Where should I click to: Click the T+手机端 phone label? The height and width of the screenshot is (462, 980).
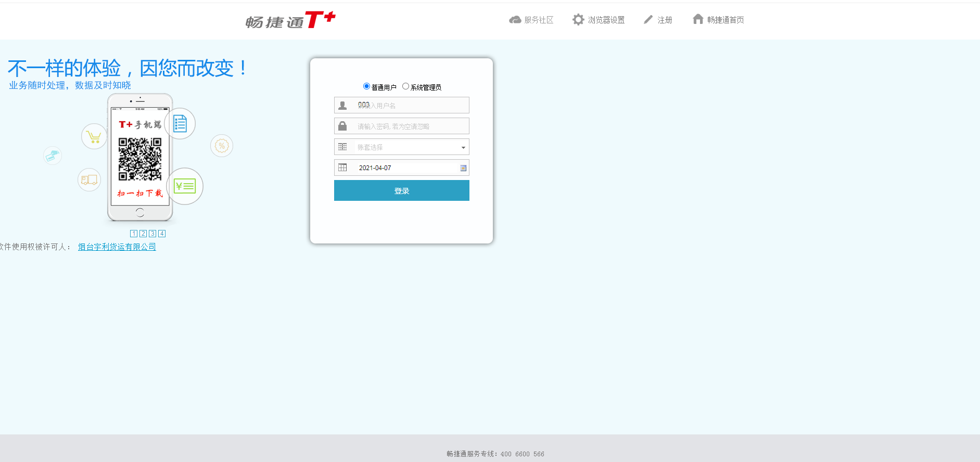[x=140, y=124]
